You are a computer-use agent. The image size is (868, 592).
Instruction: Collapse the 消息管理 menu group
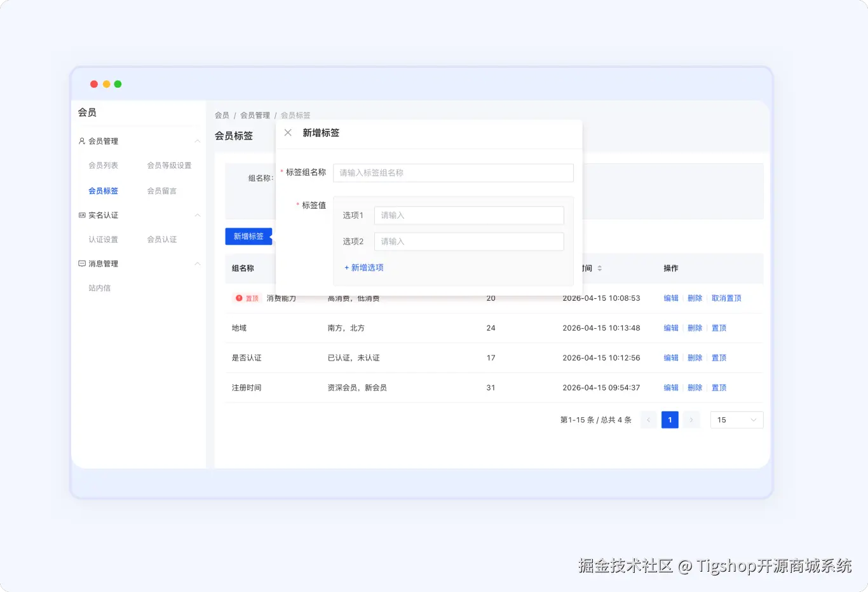tap(197, 264)
